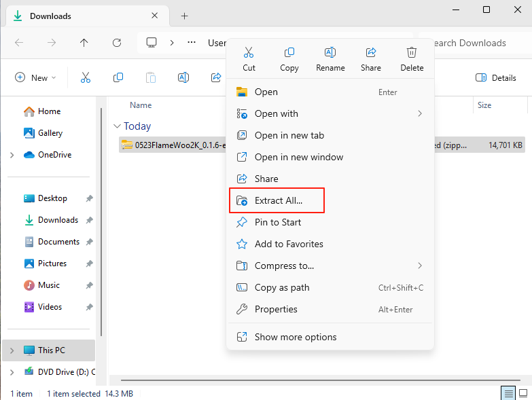532x400 pixels.
Task: Expand the Open with submenu
Action: (276, 113)
